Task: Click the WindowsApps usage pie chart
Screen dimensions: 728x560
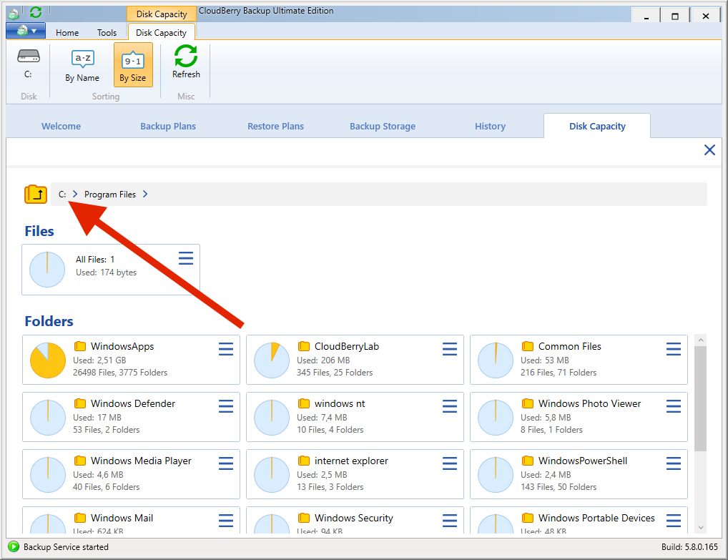Action: [x=48, y=360]
